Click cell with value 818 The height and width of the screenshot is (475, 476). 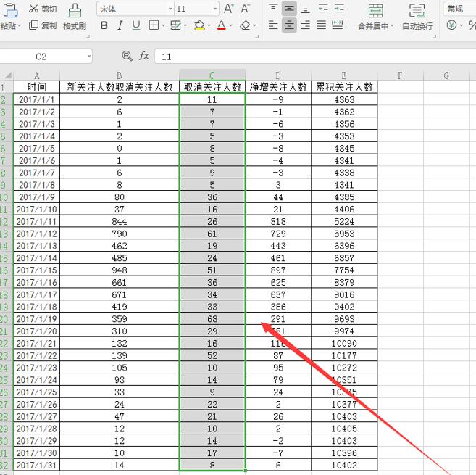pyautogui.click(x=278, y=221)
